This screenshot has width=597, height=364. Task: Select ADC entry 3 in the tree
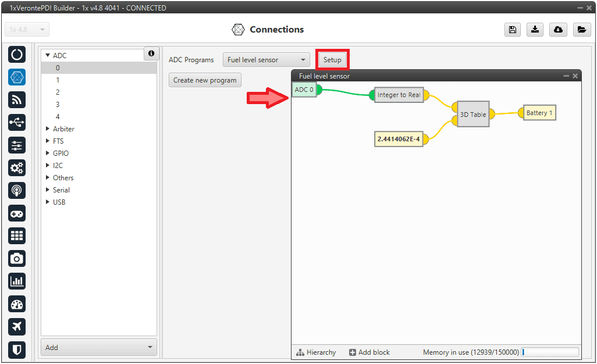(98, 104)
